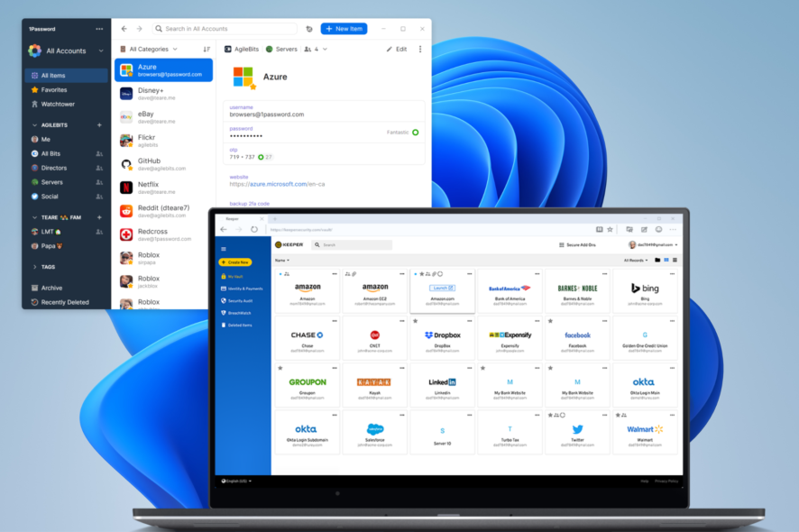This screenshot has height=532, width=799.
Task: Click the browser back arrow in Keeper window
Action: pyautogui.click(x=223, y=229)
